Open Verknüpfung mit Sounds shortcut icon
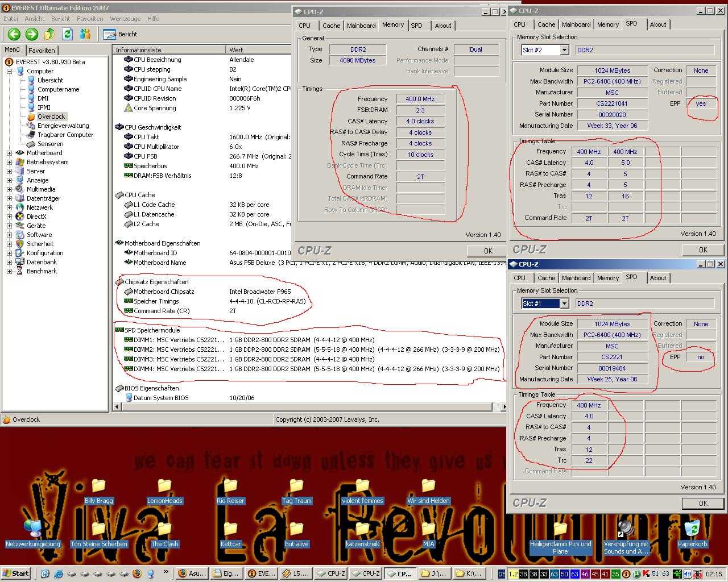The width and height of the screenshot is (728, 582). coord(626,538)
